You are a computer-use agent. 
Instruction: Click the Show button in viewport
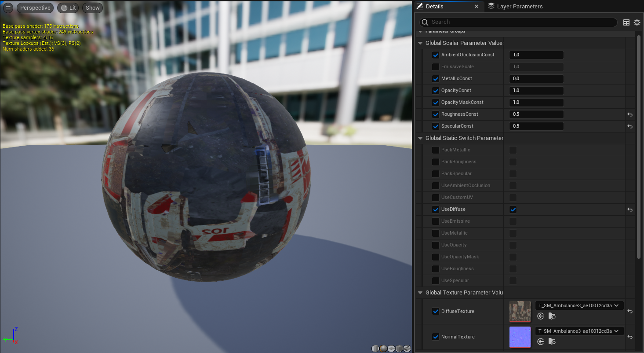(92, 7)
